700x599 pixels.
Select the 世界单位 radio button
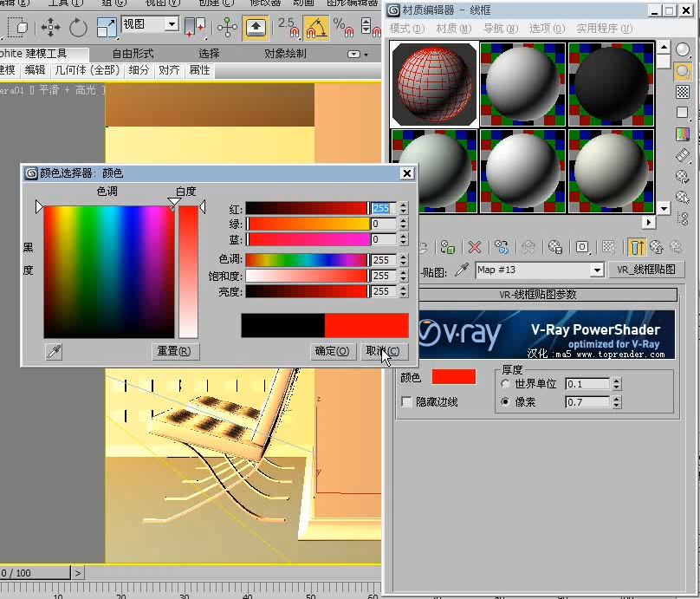point(505,384)
